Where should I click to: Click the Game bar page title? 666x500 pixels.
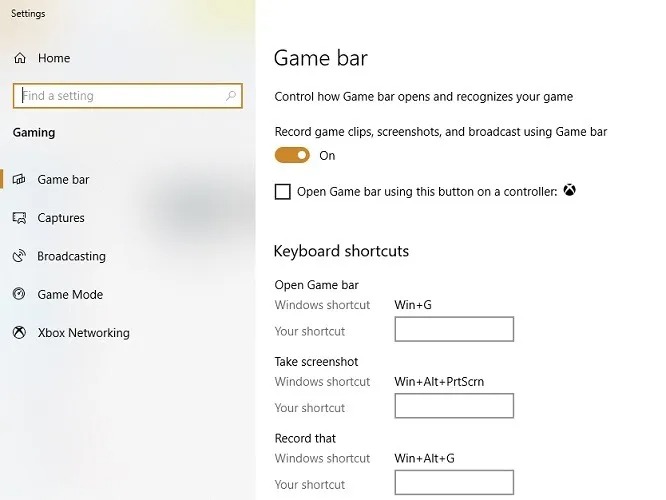[321, 58]
